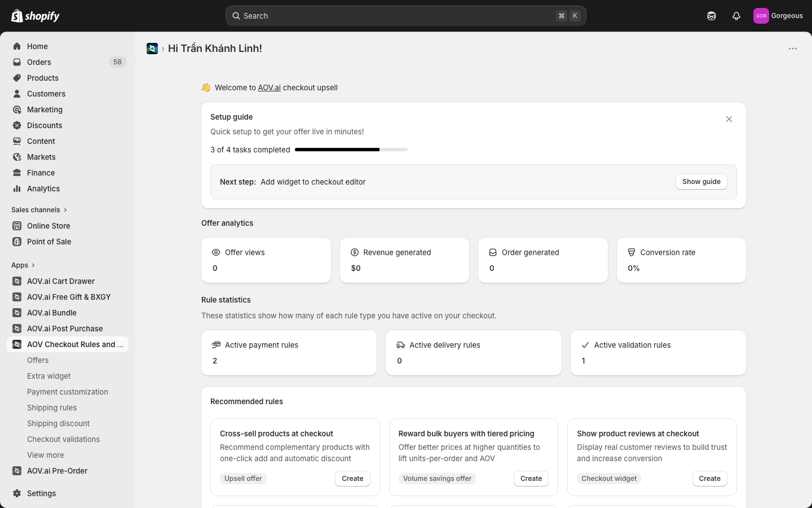
Task: Click the Discounts badge icon
Action: [x=17, y=125]
